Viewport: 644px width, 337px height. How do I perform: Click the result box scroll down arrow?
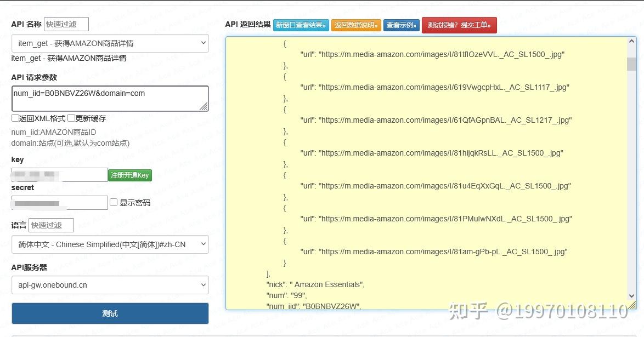(x=632, y=296)
